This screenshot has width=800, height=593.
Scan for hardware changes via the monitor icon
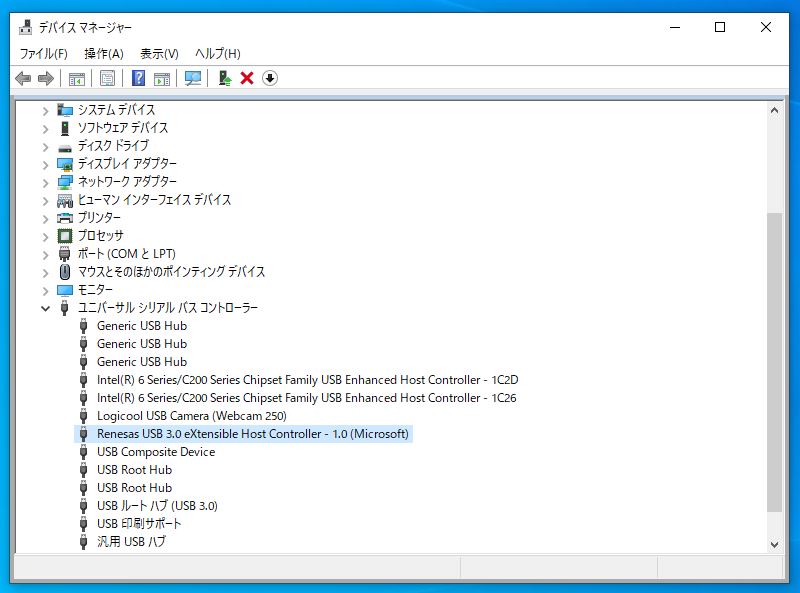pyautogui.click(x=193, y=79)
